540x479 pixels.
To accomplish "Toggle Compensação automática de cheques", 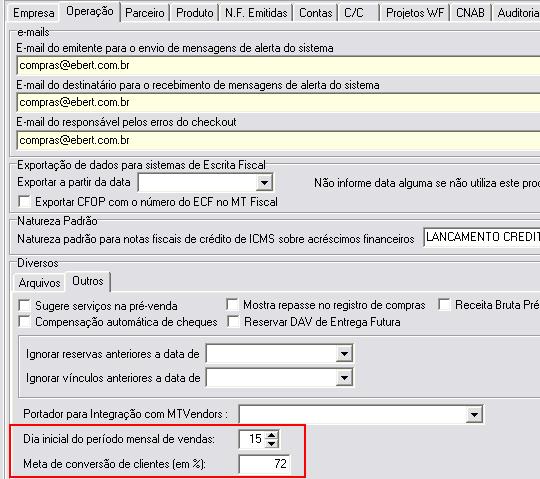I will (24, 322).
